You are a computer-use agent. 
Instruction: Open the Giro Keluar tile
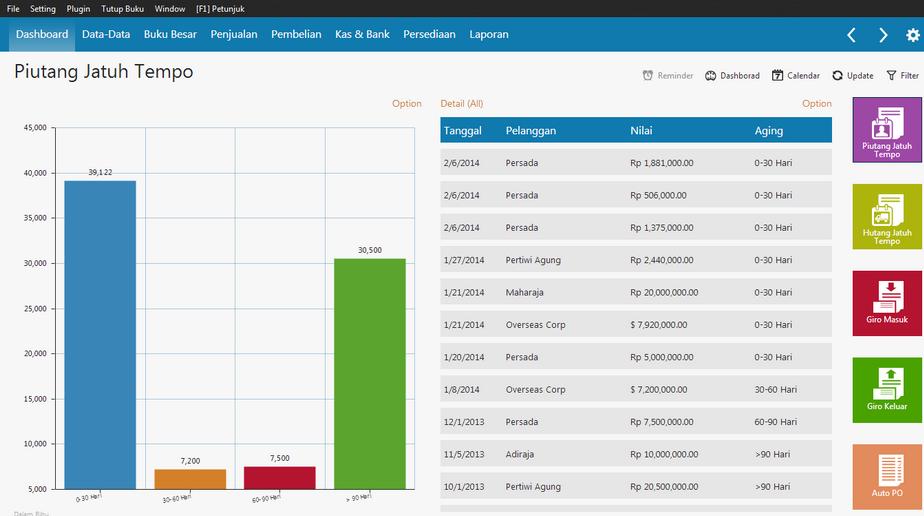coord(887,390)
